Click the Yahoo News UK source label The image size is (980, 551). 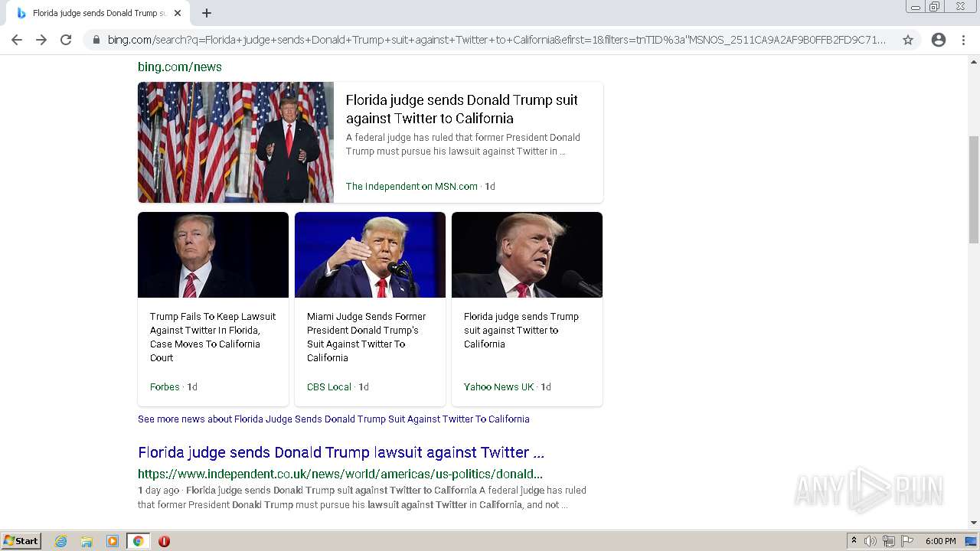click(x=499, y=386)
